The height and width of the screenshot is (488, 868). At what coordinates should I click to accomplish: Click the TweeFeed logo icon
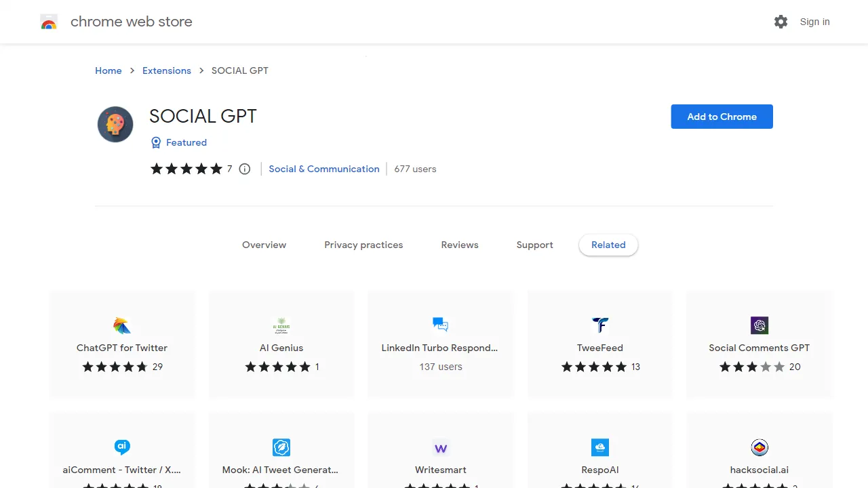click(x=600, y=325)
